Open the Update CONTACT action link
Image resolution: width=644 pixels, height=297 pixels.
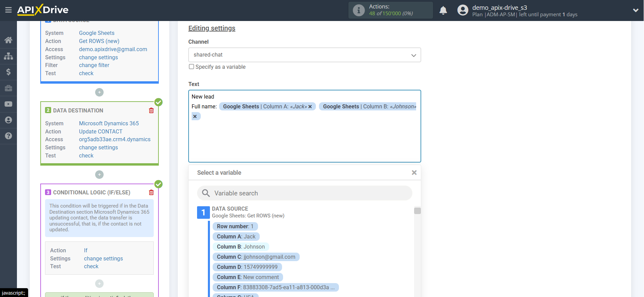click(101, 131)
